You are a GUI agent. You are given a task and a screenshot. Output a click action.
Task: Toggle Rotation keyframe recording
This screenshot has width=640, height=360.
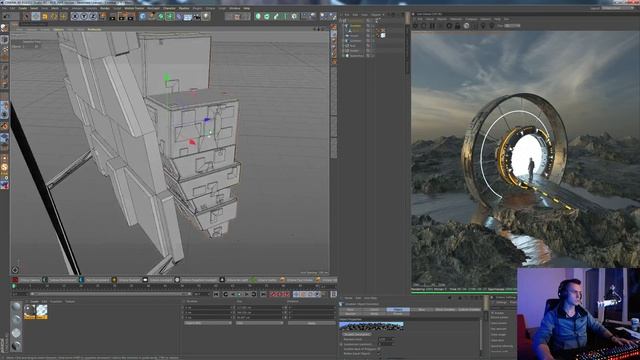[x=309, y=294]
